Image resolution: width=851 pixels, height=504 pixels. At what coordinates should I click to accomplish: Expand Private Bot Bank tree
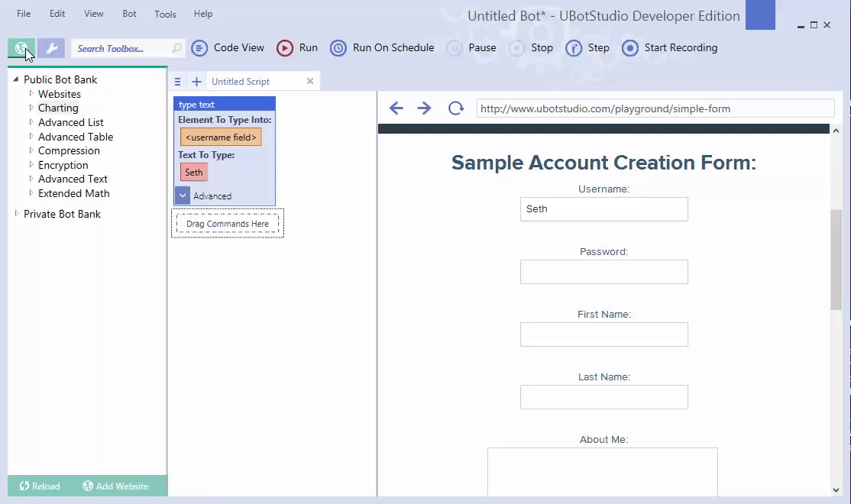16,213
